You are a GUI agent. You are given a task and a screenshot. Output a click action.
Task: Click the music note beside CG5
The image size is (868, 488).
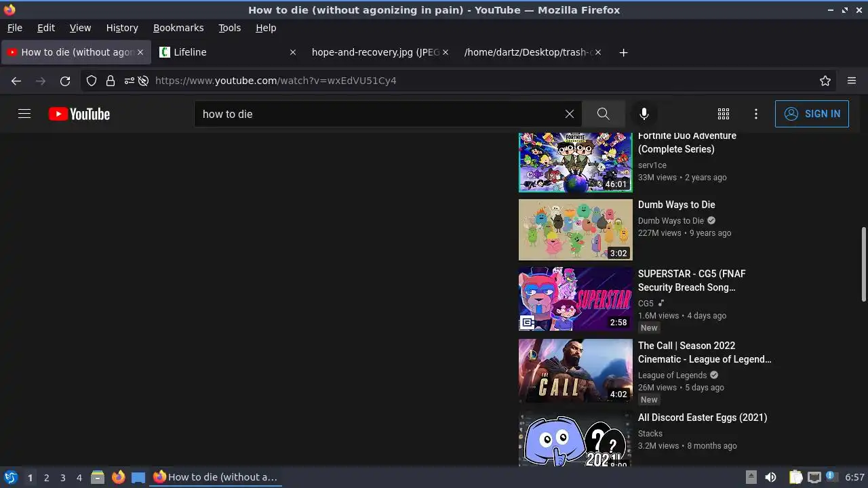(x=661, y=304)
